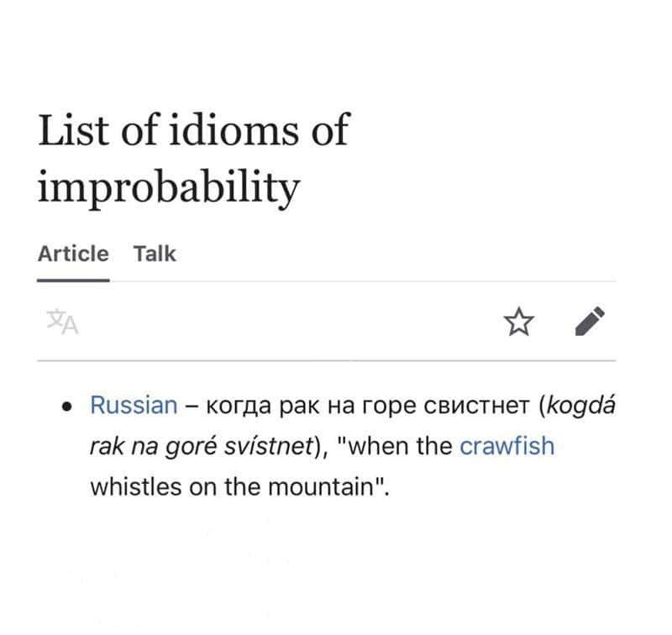The width and height of the screenshot is (672, 635).
Task: Click the Cyrillic phrase 'когда рак на горе свистнет'
Action: (x=368, y=406)
